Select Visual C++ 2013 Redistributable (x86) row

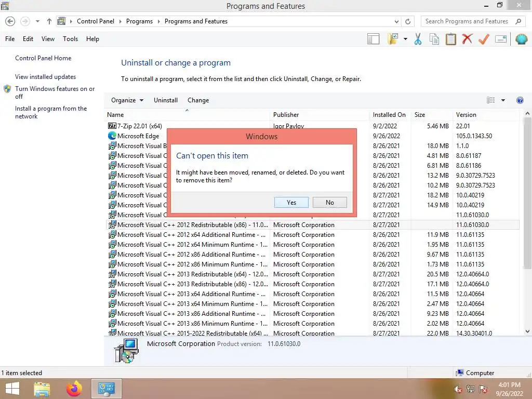[x=313, y=284]
